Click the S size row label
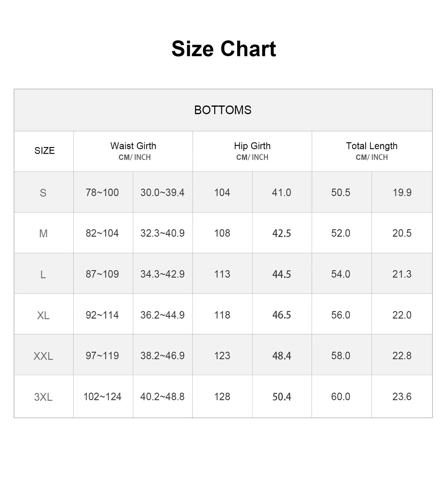Image resolution: width=448 pixels, height=491 pixels. tap(43, 193)
